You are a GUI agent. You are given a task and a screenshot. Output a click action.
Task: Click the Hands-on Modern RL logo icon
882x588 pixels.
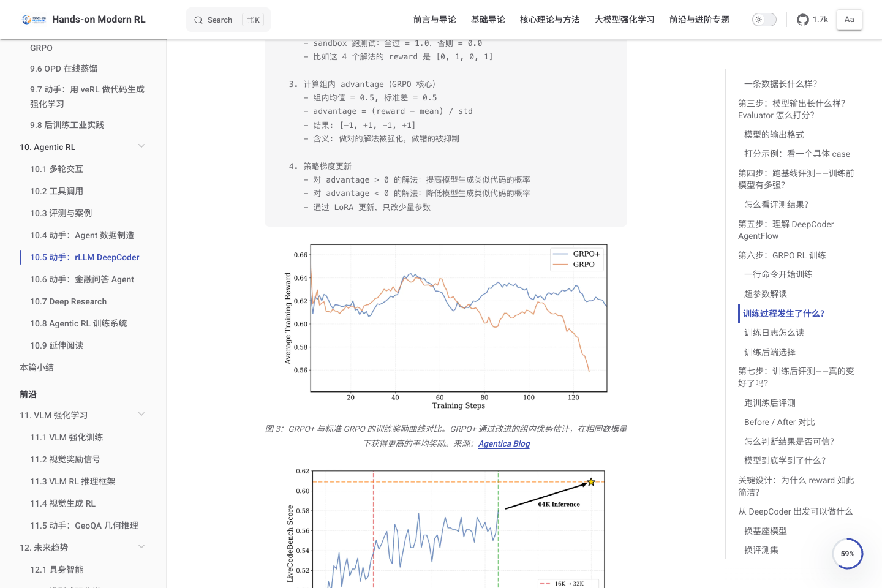[x=34, y=20]
